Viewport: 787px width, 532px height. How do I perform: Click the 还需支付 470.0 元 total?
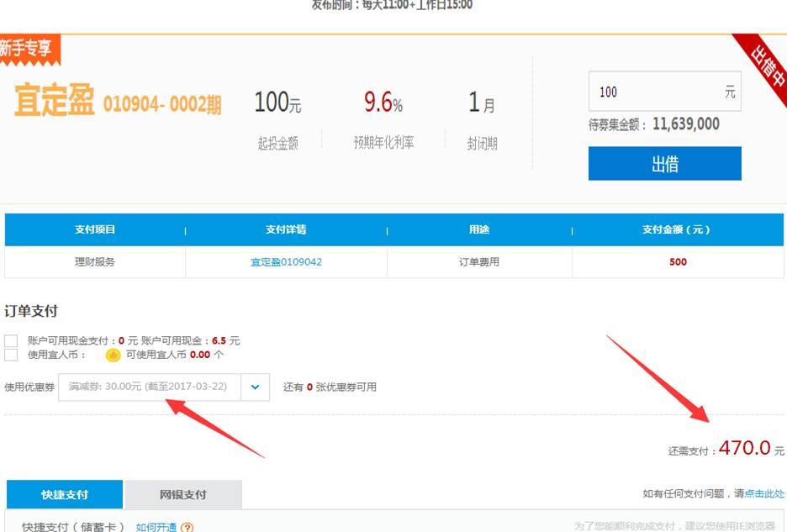(x=726, y=448)
